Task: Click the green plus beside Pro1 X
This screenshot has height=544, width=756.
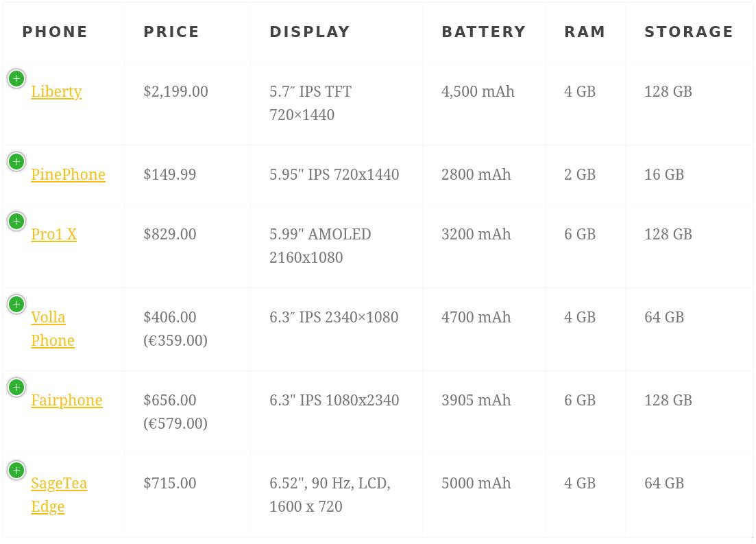Action: [x=16, y=222]
